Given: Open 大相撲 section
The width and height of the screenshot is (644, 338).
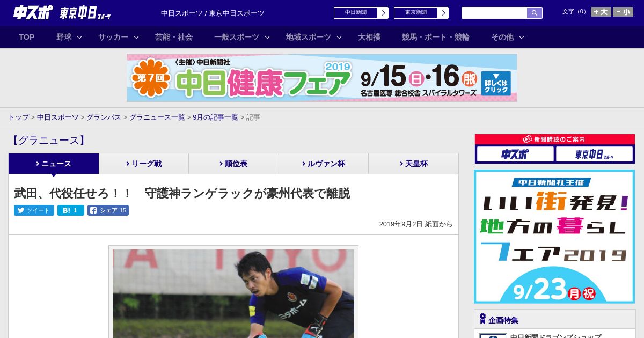Looking at the screenshot, I should [369, 37].
